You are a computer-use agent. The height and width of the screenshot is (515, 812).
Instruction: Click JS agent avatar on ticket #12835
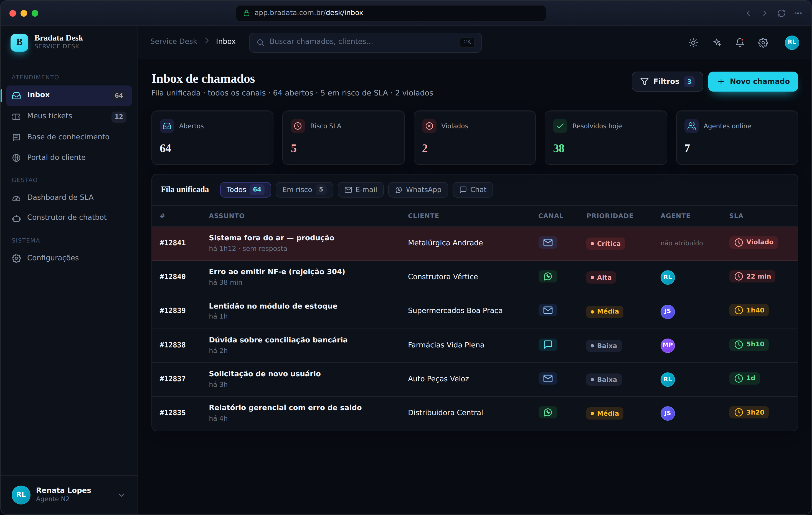pyautogui.click(x=667, y=413)
